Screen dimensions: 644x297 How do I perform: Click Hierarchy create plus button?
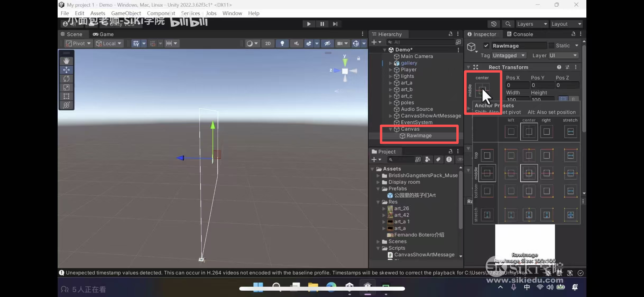(376, 42)
